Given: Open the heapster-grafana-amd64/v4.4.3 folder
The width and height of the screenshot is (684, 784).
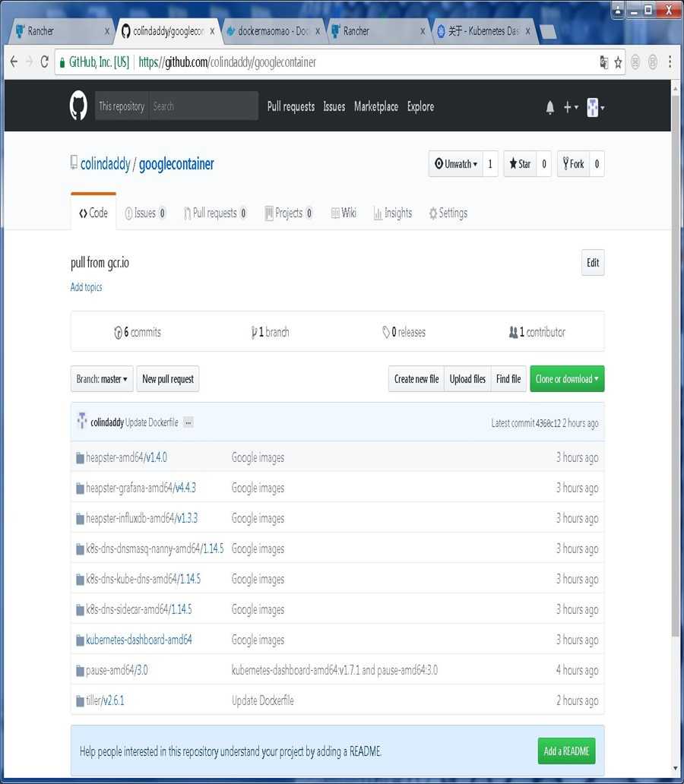Looking at the screenshot, I should pyautogui.click(x=141, y=488).
